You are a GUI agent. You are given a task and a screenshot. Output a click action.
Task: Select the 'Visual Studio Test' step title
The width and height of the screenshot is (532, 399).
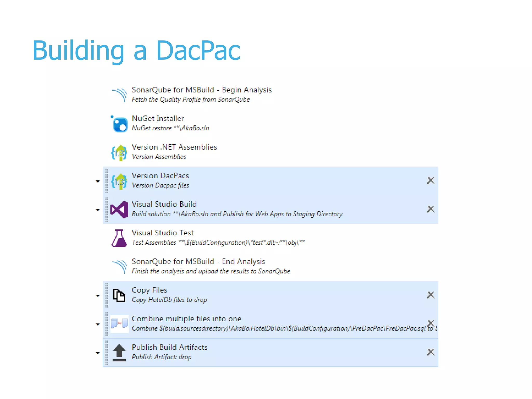tap(163, 233)
